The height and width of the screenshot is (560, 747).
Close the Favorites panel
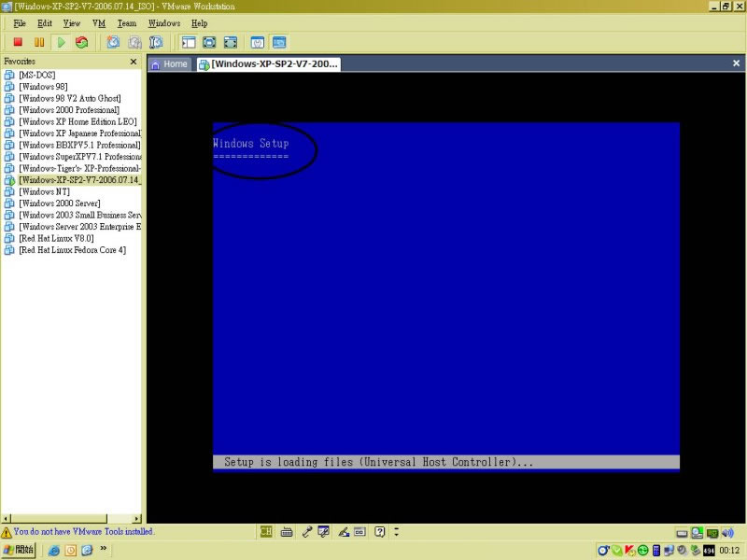[134, 62]
